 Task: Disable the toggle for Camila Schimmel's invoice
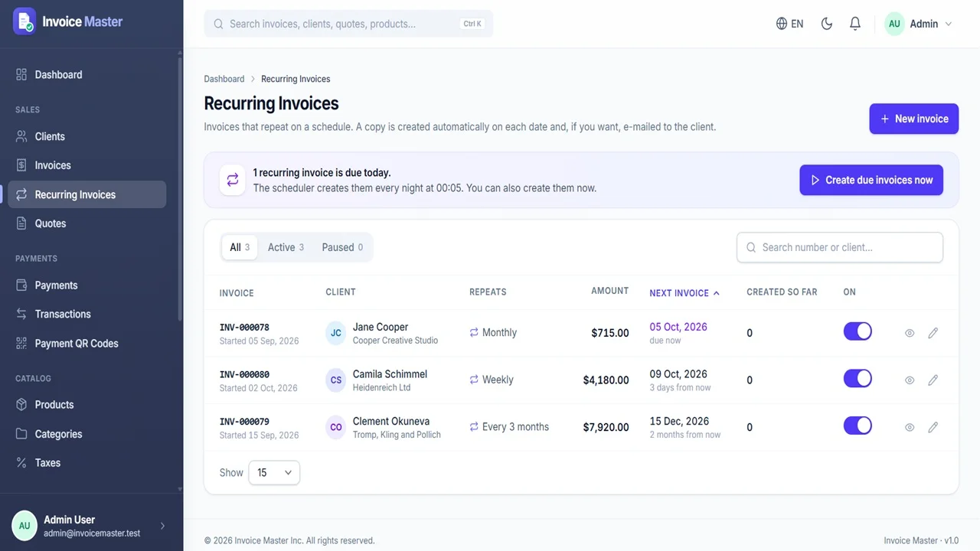[x=857, y=379]
